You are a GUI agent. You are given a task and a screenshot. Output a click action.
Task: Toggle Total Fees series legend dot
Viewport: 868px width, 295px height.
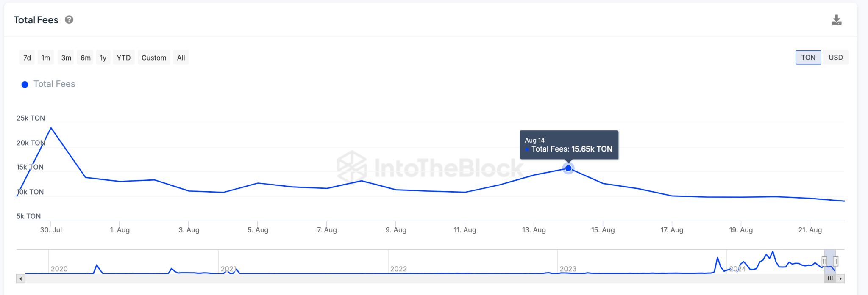pos(25,85)
